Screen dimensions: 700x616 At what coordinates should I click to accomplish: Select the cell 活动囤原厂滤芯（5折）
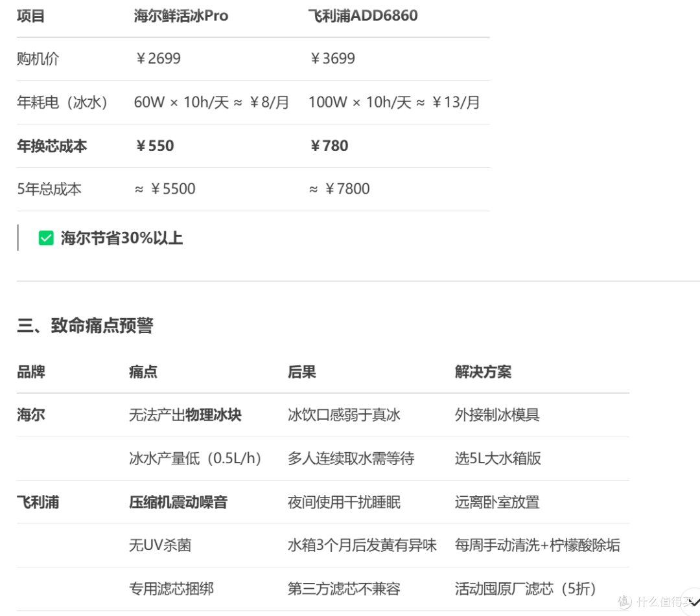pyautogui.click(x=526, y=589)
